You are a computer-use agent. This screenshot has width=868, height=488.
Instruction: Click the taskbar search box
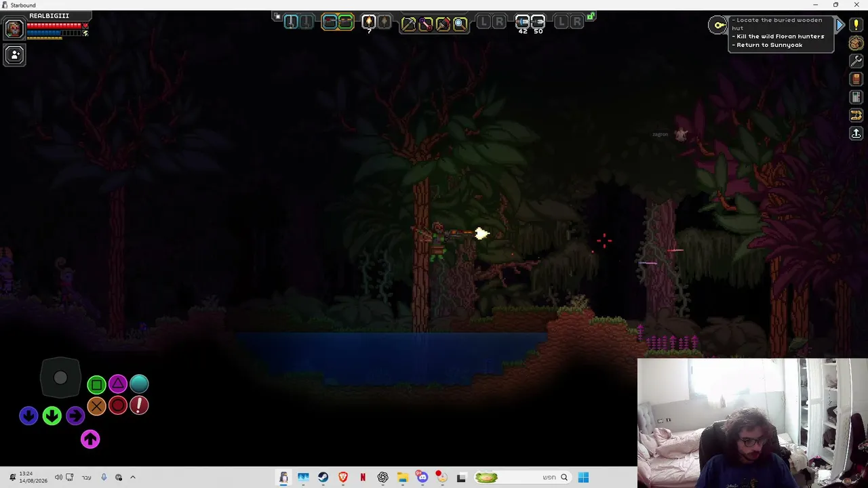coord(521,477)
